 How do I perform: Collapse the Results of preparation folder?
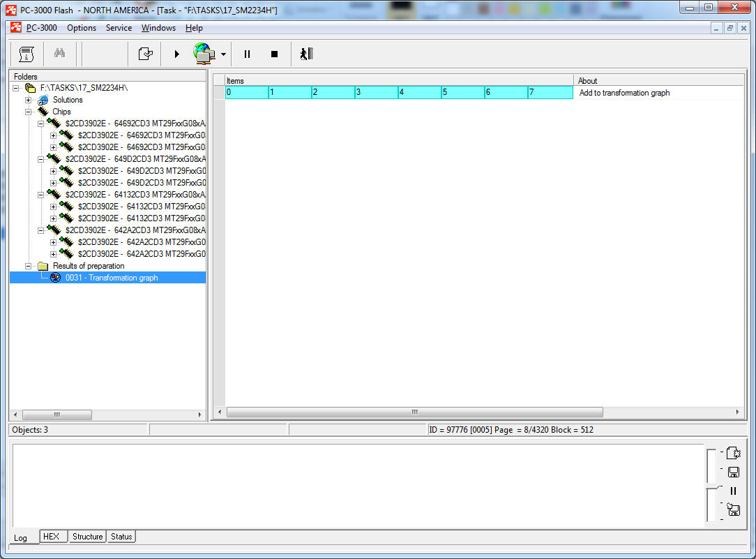[29, 266]
